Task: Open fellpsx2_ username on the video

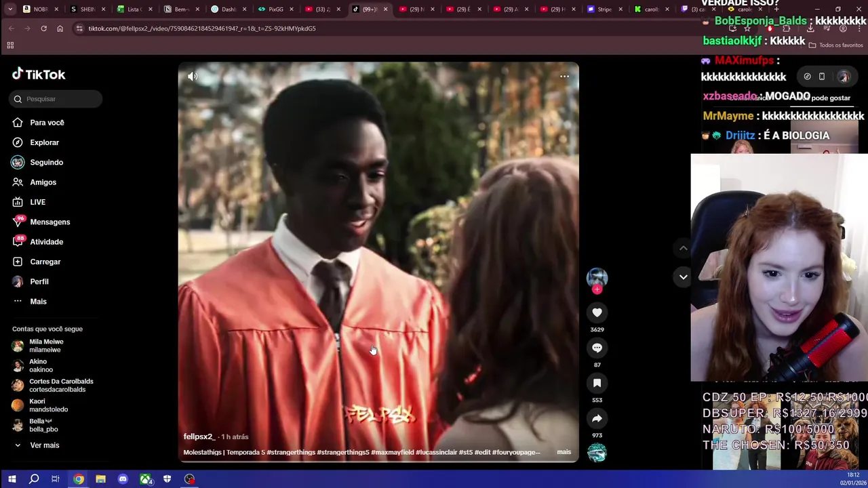Action: 199,437
